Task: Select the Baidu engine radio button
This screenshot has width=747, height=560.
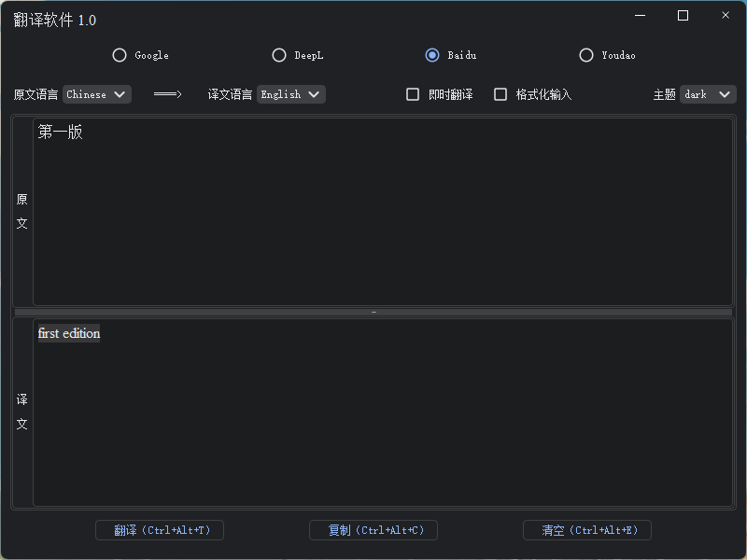Action: 431,55
